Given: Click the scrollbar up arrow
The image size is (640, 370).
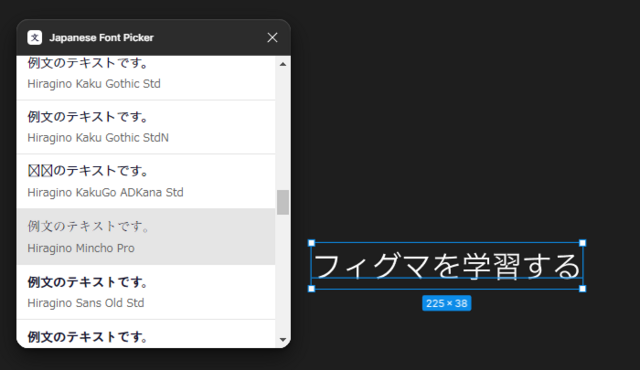Looking at the screenshot, I should tap(283, 64).
